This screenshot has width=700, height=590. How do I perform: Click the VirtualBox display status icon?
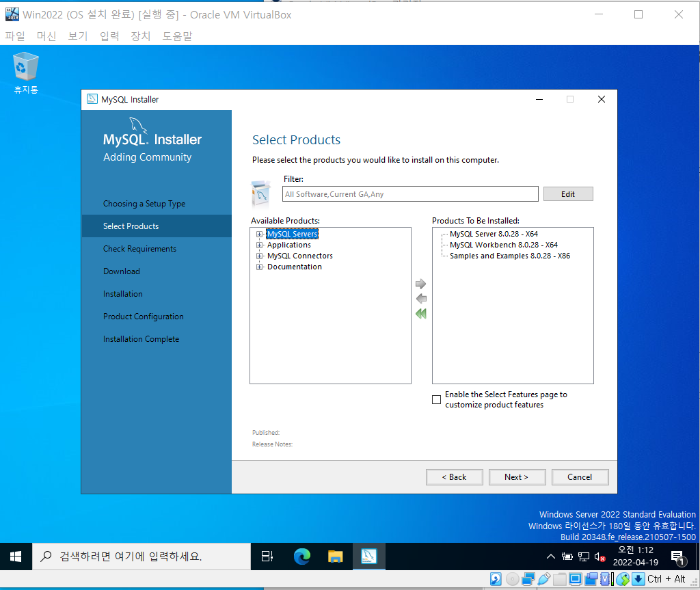(x=576, y=579)
